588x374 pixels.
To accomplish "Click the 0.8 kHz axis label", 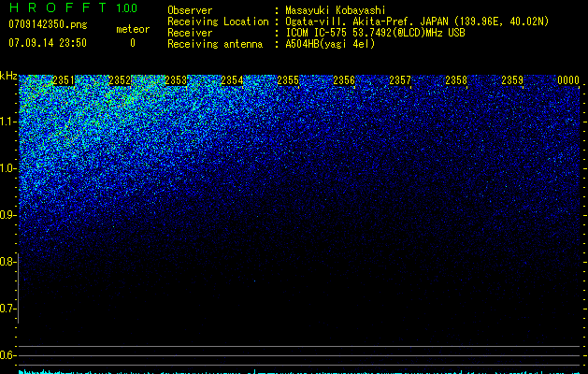I will pyautogui.click(x=7, y=262).
